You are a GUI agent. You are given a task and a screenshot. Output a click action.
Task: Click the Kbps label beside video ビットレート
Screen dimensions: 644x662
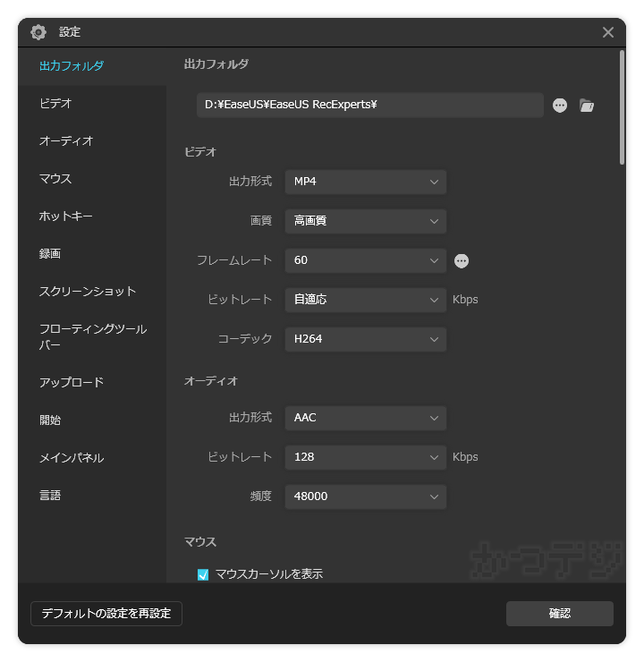pos(465,300)
